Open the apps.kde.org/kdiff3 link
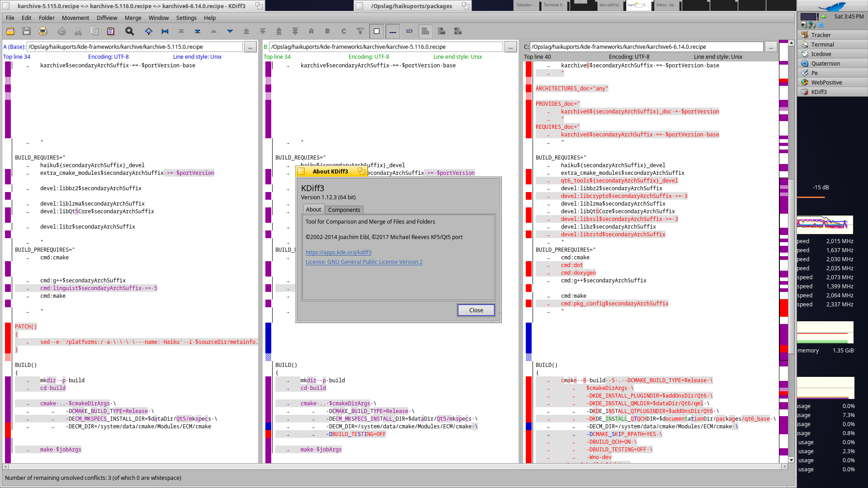The height and width of the screenshot is (488, 868). [x=339, y=252]
